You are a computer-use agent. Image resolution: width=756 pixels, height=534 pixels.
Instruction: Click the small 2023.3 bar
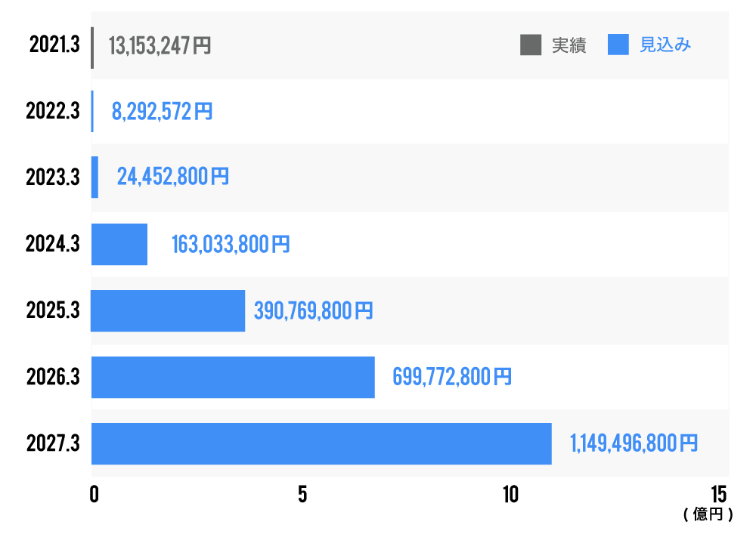pos(94,177)
